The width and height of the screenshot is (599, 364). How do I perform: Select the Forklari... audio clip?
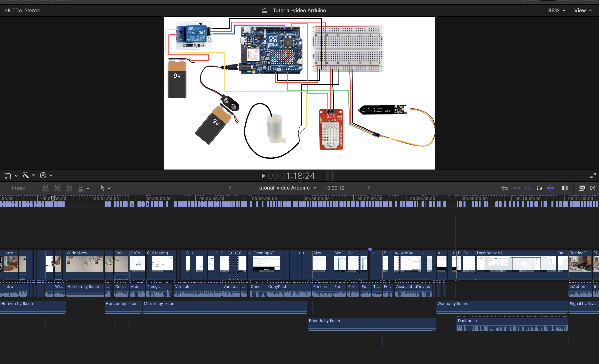[322, 290]
